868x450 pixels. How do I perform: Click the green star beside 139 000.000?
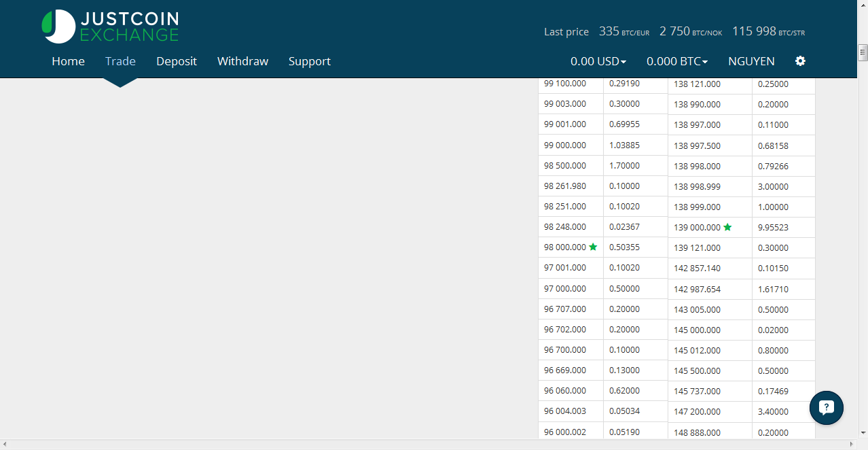[x=728, y=227]
